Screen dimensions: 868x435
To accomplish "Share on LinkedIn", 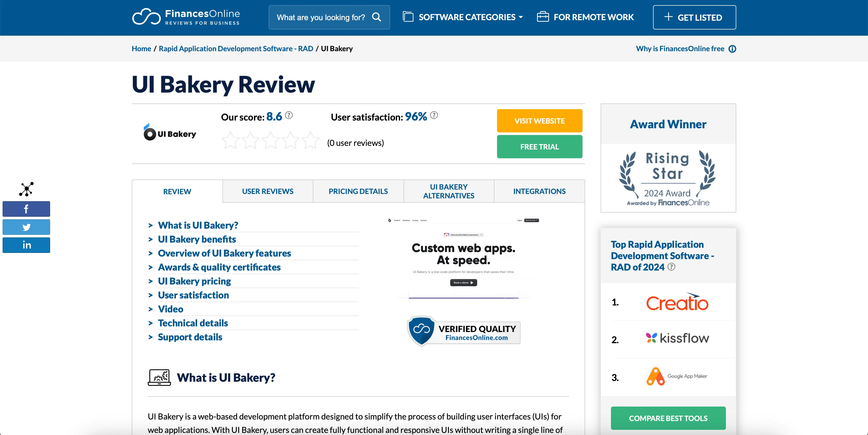I will [26, 245].
